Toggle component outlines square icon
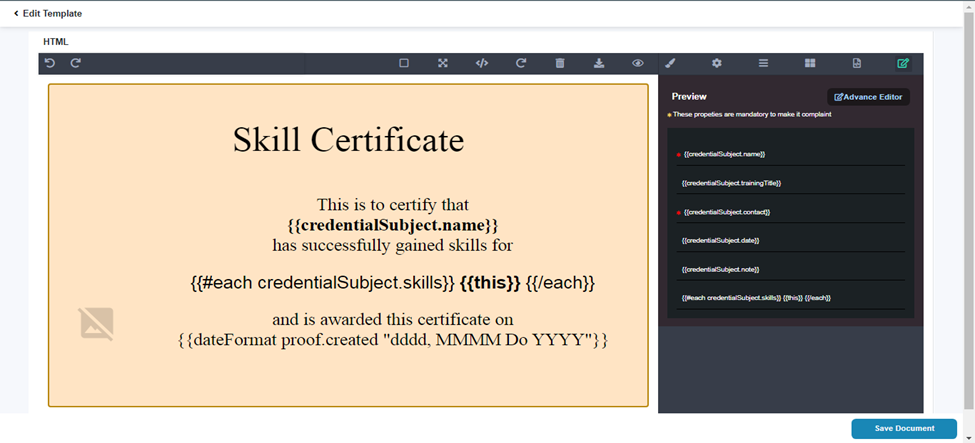 point(404,63)
